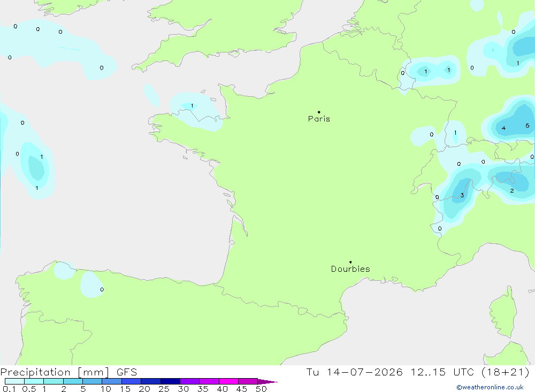Click the '12..15 UTC' time text
Screen dimensions: 535x392
pyautogui.click(x=442, y=372)
